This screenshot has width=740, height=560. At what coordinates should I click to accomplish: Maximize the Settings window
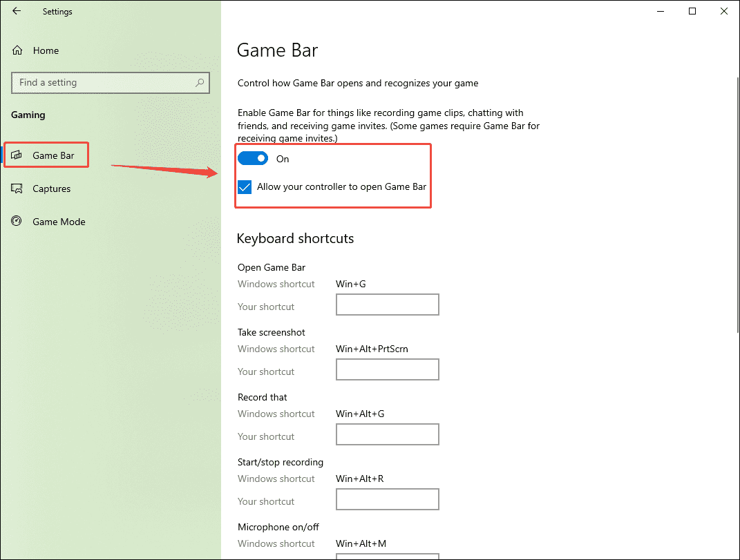point(692,11)
